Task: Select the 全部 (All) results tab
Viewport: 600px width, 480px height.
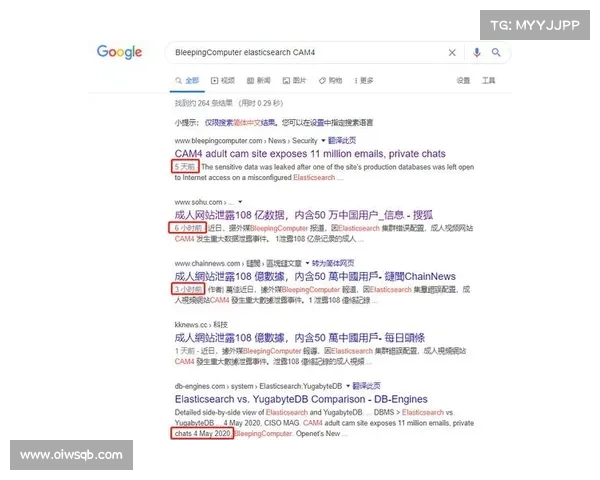Action: coord(187,80)
